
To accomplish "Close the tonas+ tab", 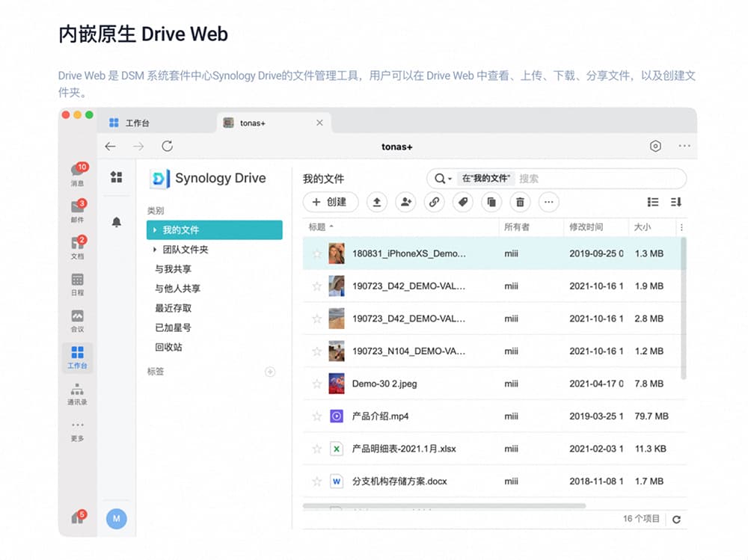I will point(319,123).
